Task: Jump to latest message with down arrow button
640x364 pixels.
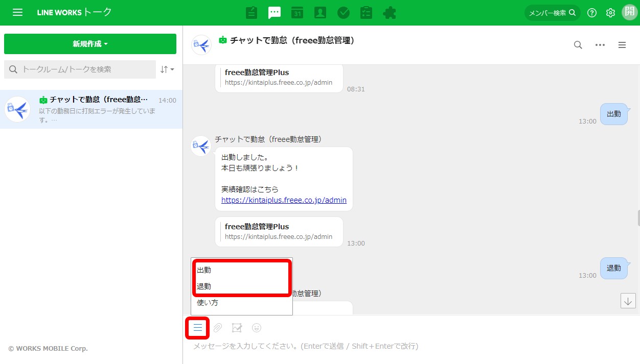Action: 628,300
